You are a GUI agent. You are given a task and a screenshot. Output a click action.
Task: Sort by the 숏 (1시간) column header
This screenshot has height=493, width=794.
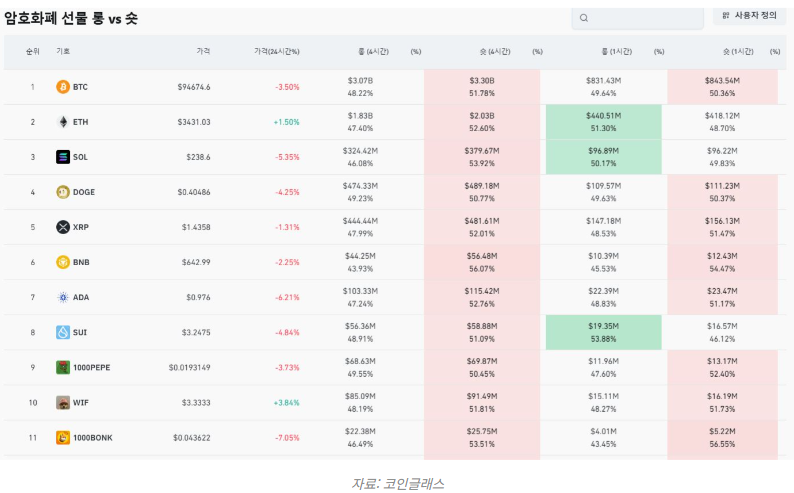pos(738,51)
